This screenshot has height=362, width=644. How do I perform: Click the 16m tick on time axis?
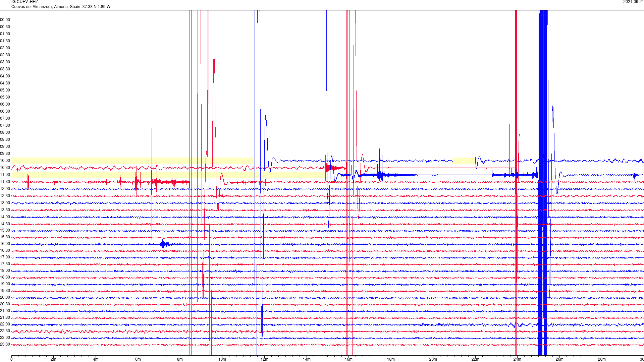[349, 359]
